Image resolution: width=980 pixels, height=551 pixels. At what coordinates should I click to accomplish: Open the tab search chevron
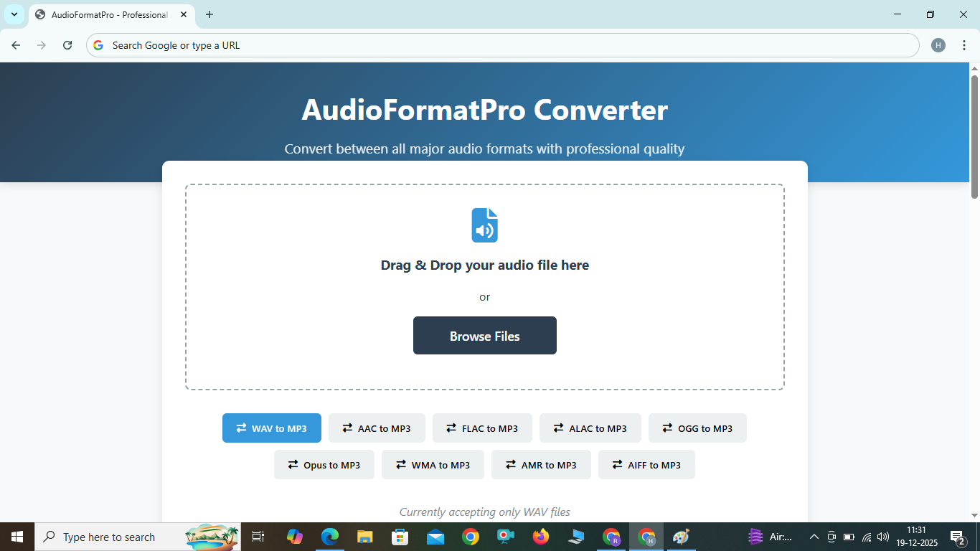(x=14, y=14)
